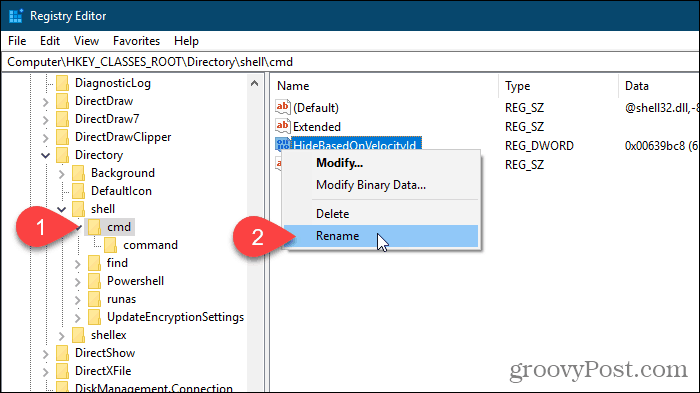Click the REG_DWORD type cell
700x393 pixels.
click(x=539, y=146)
